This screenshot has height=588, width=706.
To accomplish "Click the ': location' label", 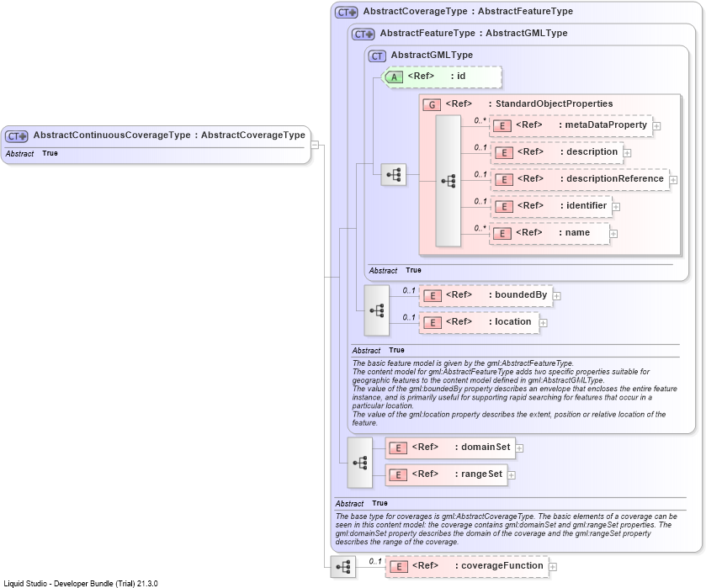I will [510, 321].
